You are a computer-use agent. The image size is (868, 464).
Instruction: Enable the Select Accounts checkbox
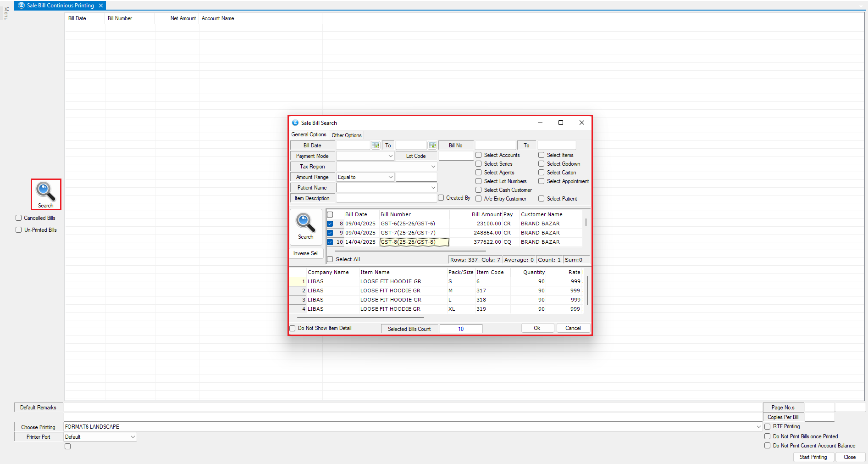[x=479, y=155]
